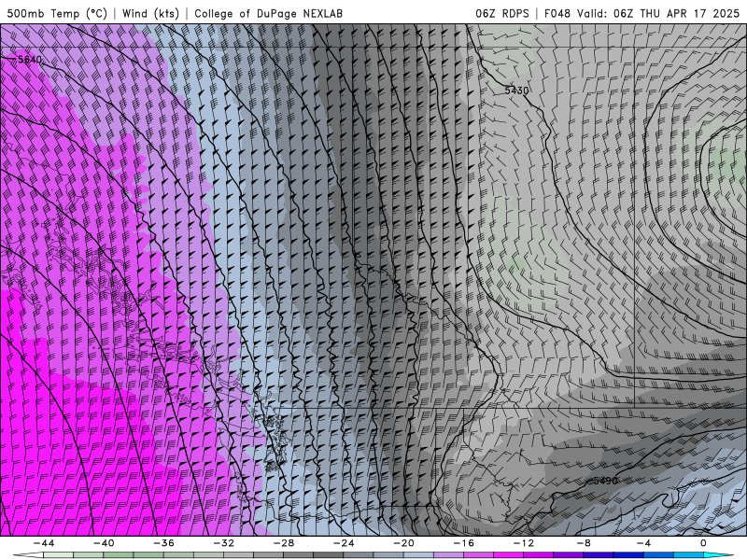Click the -16 color scale tick label
Viewport: 747px width, 560px height.
[x=463, y=543]
